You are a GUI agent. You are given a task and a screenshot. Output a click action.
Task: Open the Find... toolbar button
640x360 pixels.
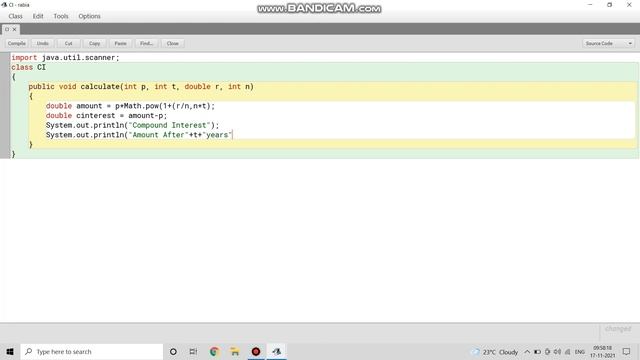tap(146, 43)
